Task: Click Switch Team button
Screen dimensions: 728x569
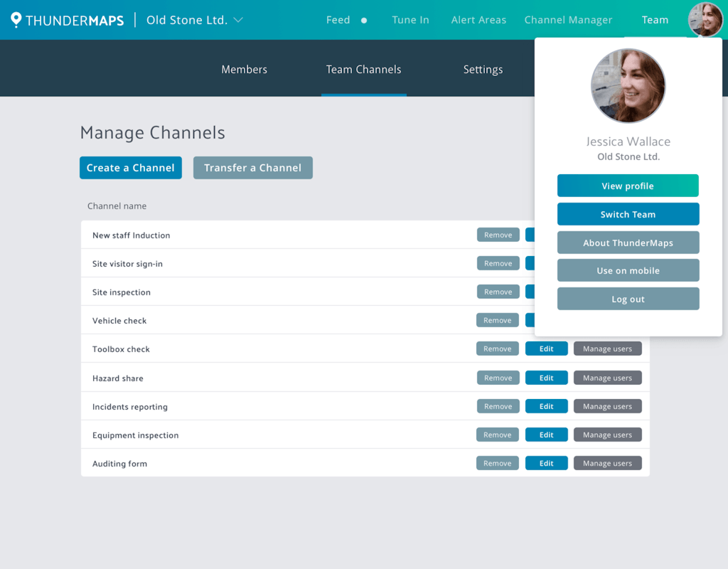Action: pos(628,214)
